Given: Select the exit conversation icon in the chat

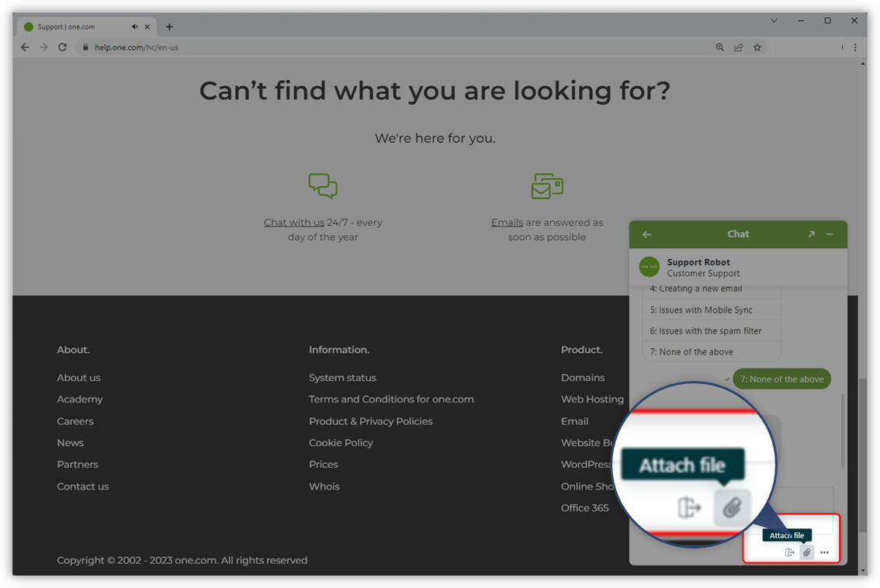Looking at the screenshot, I should tap(788, 552).
